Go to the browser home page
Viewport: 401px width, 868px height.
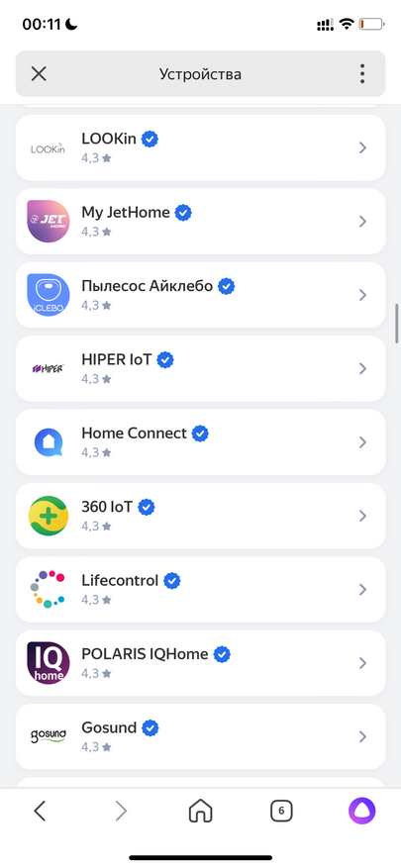pyautogui.click(x=200, y=812)
